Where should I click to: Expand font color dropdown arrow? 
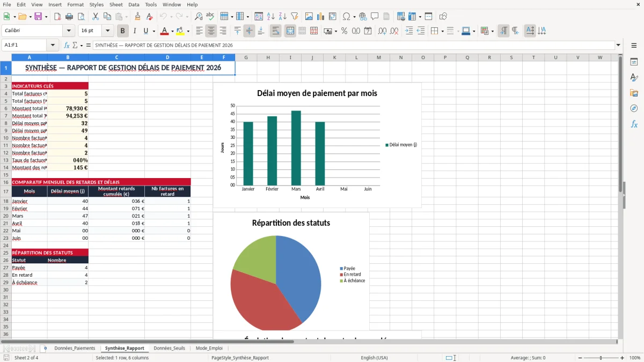click(x=172, y=31)
